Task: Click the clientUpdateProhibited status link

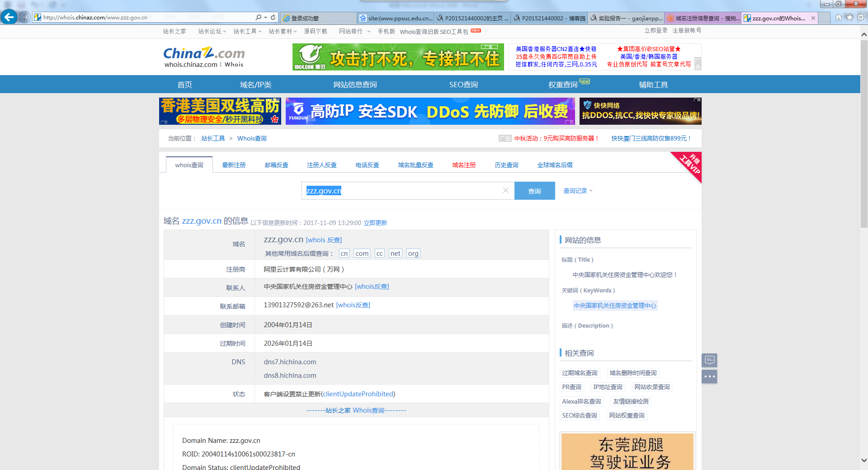Action: click(x=358, y=394)
